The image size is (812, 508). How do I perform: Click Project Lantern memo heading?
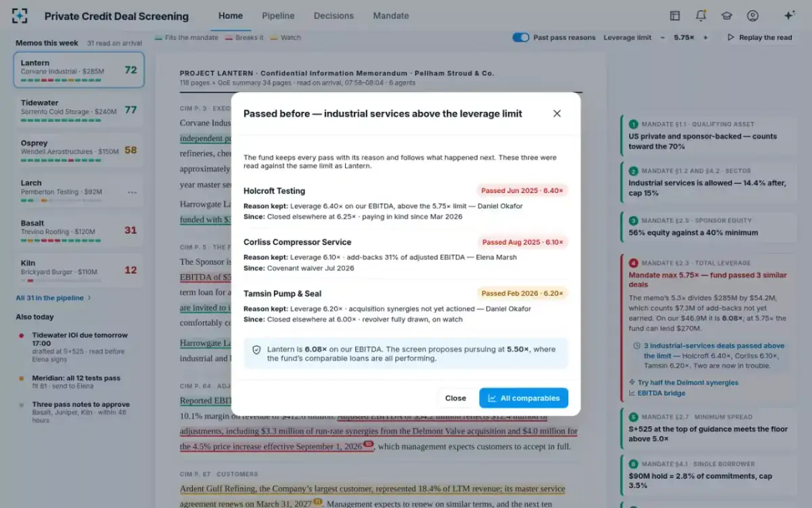(x=336, y=73)
